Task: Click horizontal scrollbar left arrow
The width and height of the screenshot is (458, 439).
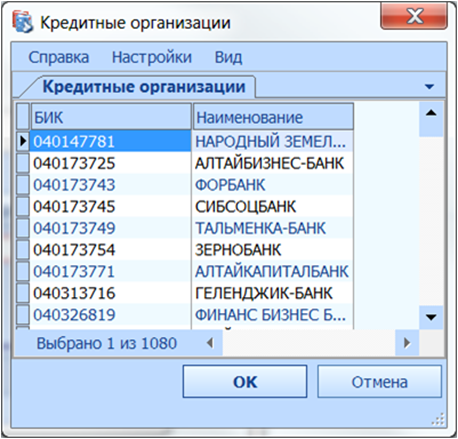Action: (x=210, y=343)
